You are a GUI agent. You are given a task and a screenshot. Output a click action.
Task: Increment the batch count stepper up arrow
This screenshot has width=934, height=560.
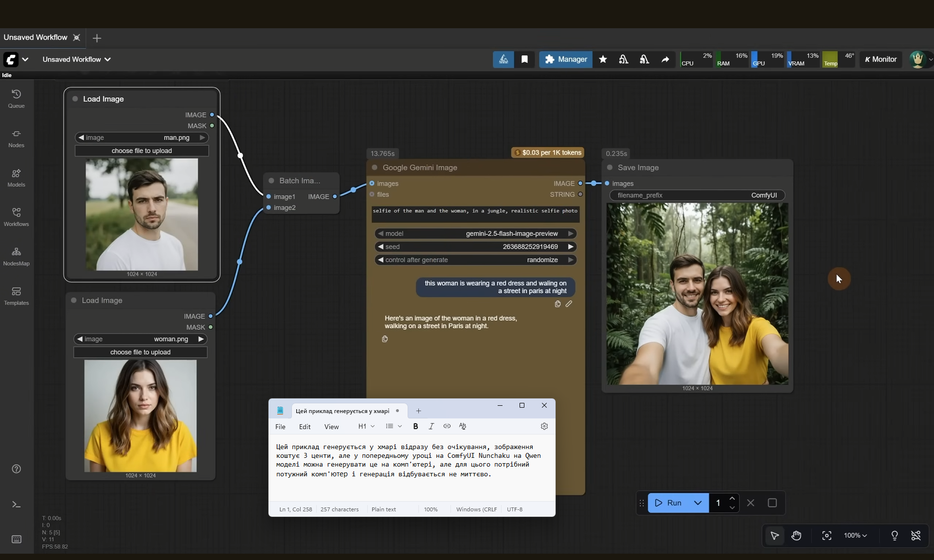732,499
